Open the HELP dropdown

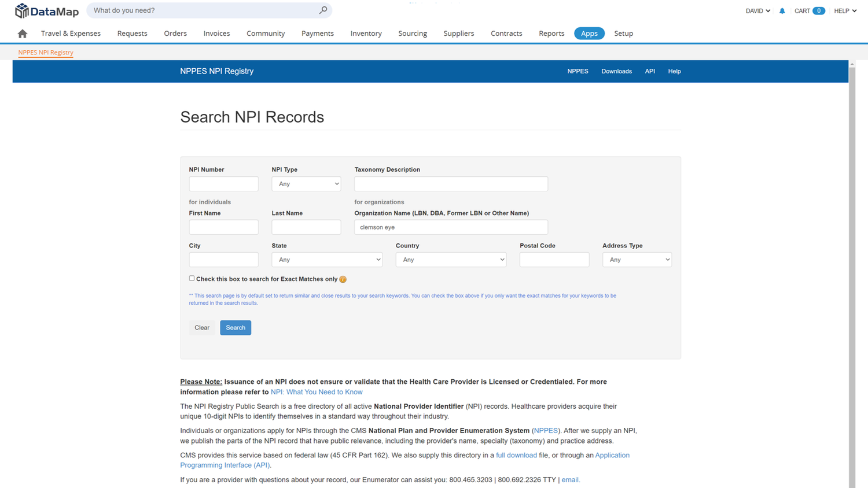point(844,10)
